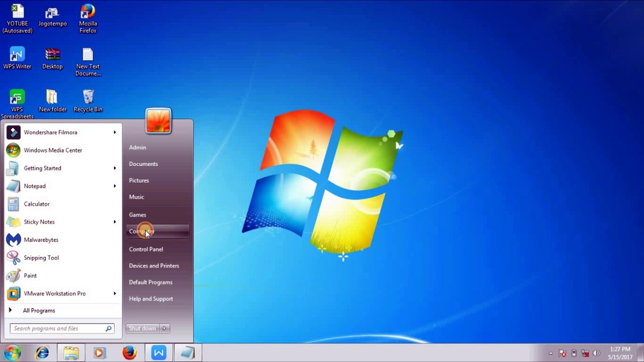Select WPS Writer desktop icon
Screen dimensions: 644x362
(17, 58)
